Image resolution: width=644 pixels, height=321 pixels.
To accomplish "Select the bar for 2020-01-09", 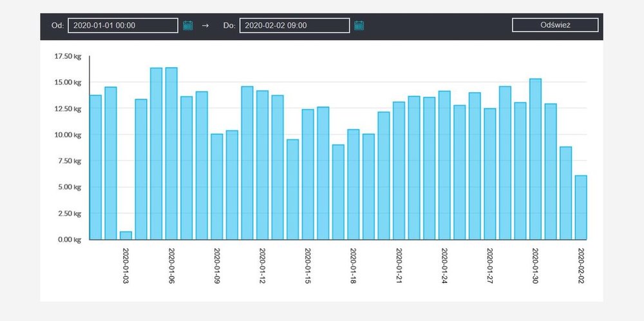I will coord(217,186).
